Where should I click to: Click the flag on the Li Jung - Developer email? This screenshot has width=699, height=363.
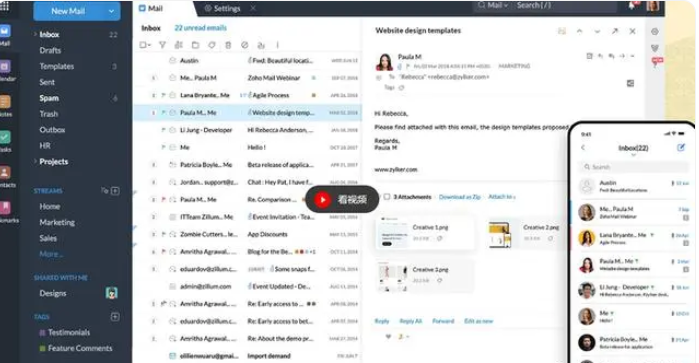point(164,130)
